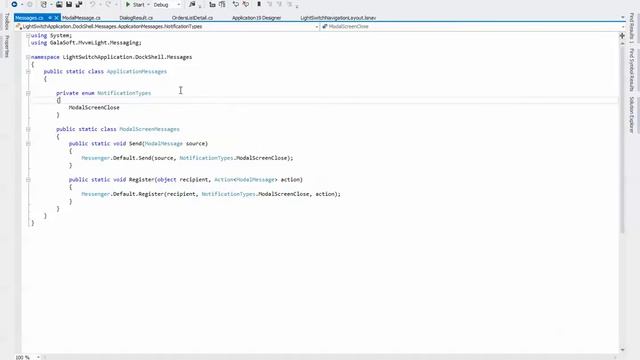Click the 'using System;' line
640x360 pixels.
pos(51,36)
